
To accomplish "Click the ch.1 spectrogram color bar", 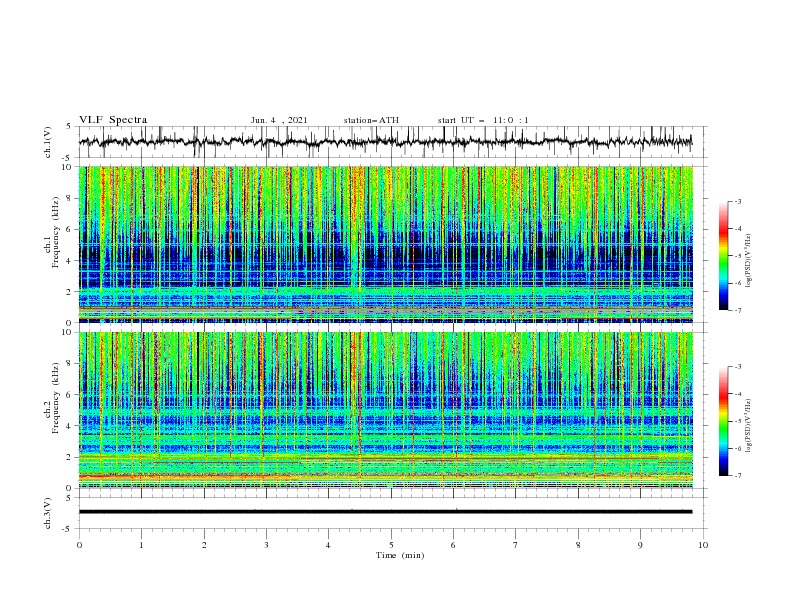I will click(723, 256).
